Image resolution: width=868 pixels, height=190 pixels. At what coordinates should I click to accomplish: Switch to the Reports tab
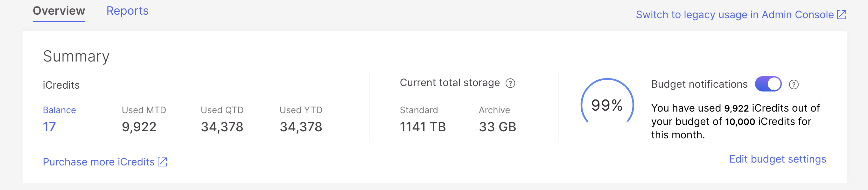(127, 11)
